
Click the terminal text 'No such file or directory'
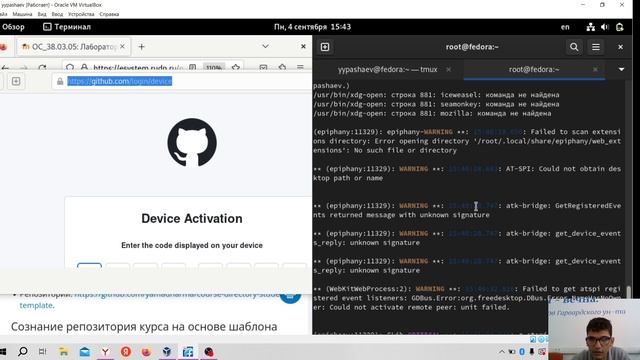[x=405, y=150]
